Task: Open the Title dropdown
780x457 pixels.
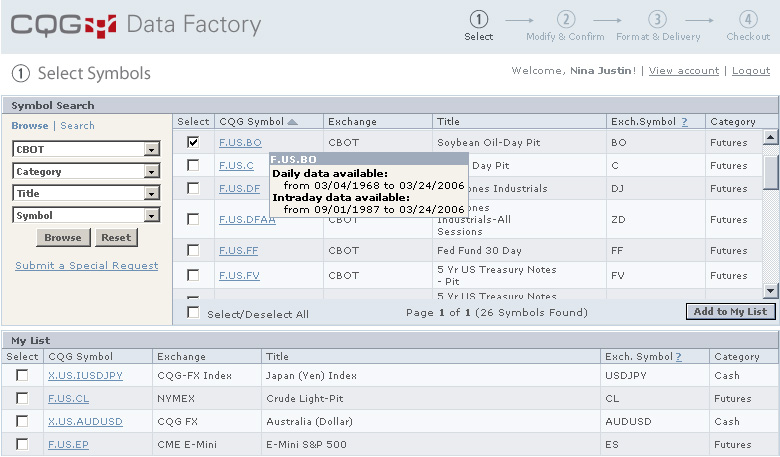Action: pos(86,193)
